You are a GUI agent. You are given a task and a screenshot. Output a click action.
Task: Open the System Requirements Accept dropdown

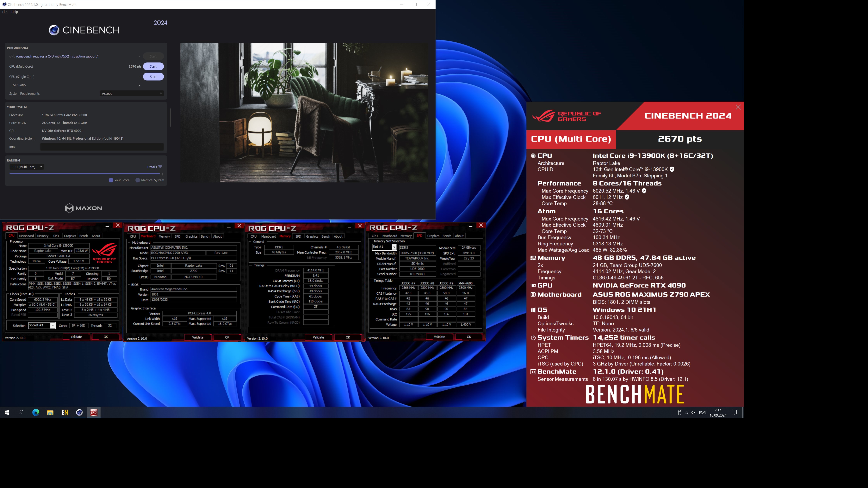pos(132,94)
